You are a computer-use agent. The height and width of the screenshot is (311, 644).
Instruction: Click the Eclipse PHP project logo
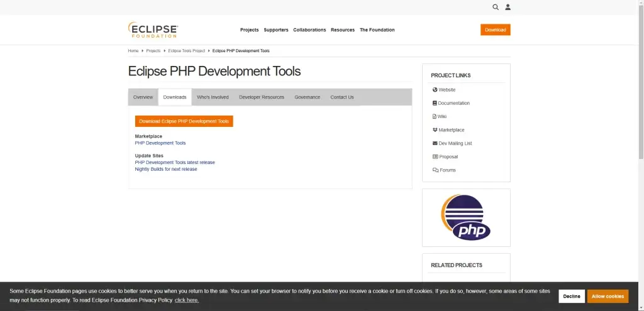pyautogui.click(x=466, y=217)
